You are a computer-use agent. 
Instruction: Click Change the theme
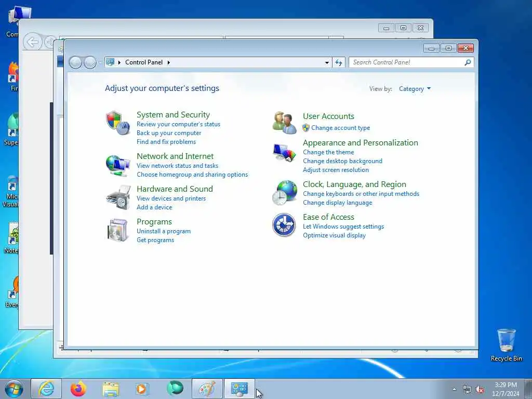[328, 152]
